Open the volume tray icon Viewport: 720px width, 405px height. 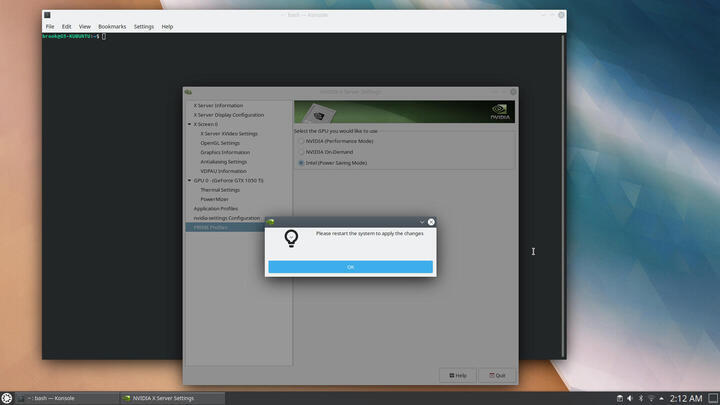pos(630,398)
